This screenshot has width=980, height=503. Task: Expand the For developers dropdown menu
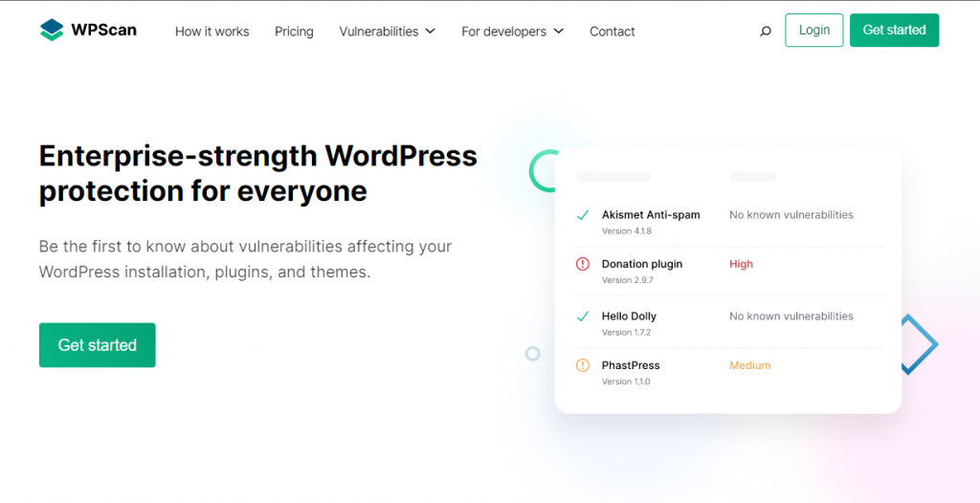512,32
